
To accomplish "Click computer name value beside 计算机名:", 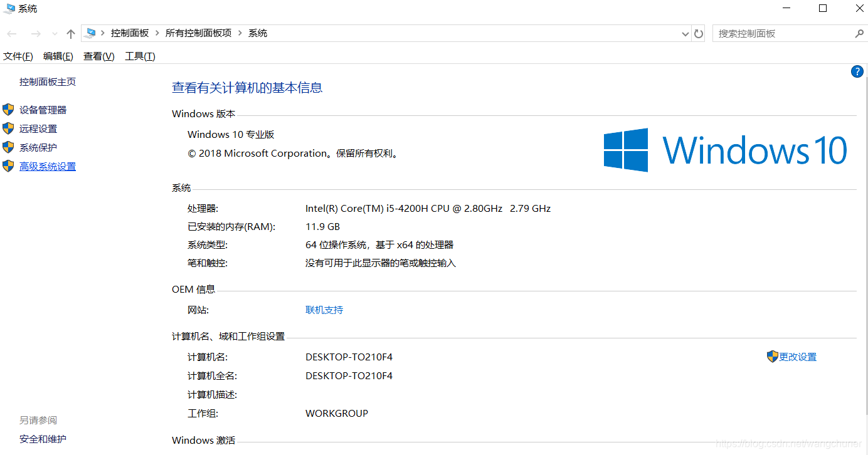I will (349, 357).
